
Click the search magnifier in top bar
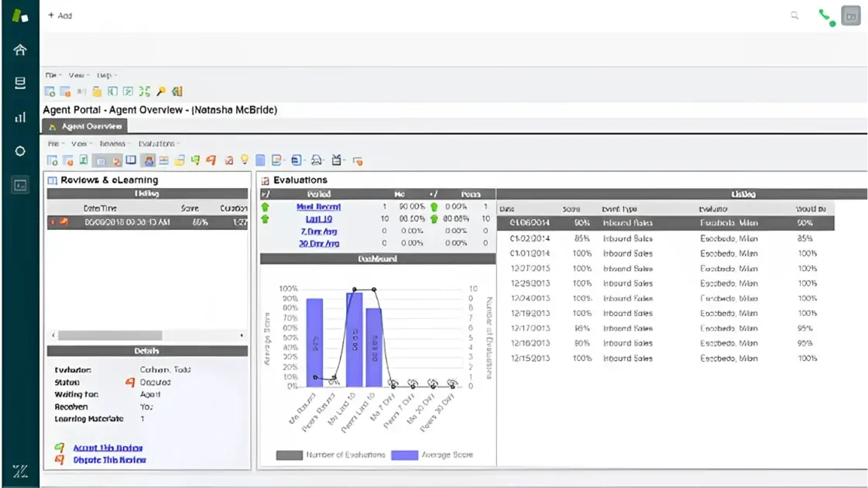pyautogui.click(x=794, y=15)
